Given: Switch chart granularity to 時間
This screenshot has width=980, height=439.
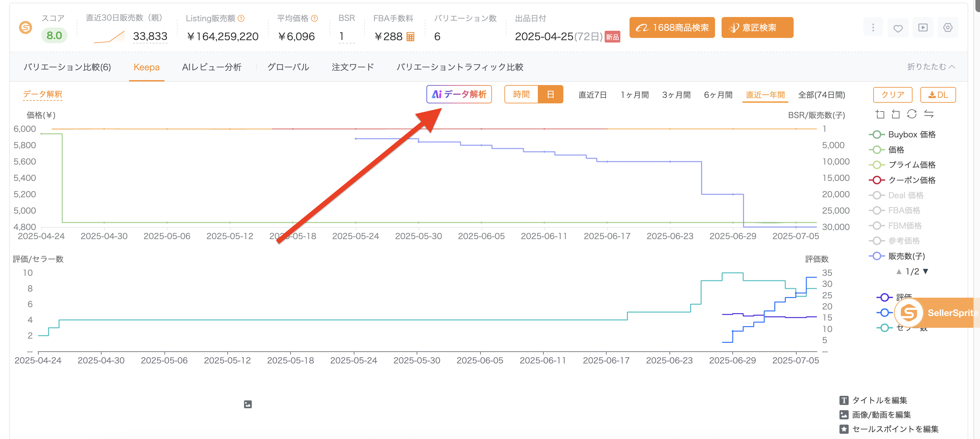Looking at the screenshot, I should click(521, 95).
